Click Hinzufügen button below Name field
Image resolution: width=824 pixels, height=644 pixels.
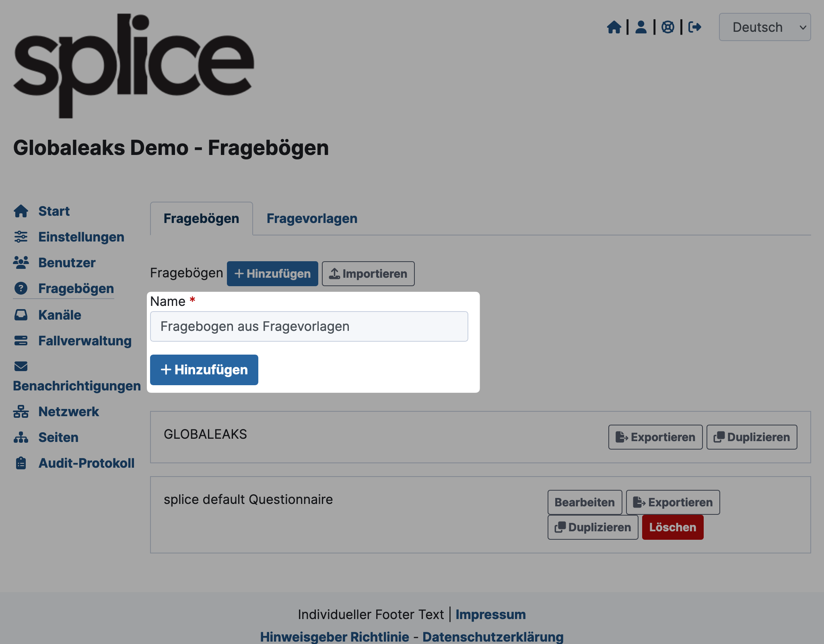[x=204, y=370]
